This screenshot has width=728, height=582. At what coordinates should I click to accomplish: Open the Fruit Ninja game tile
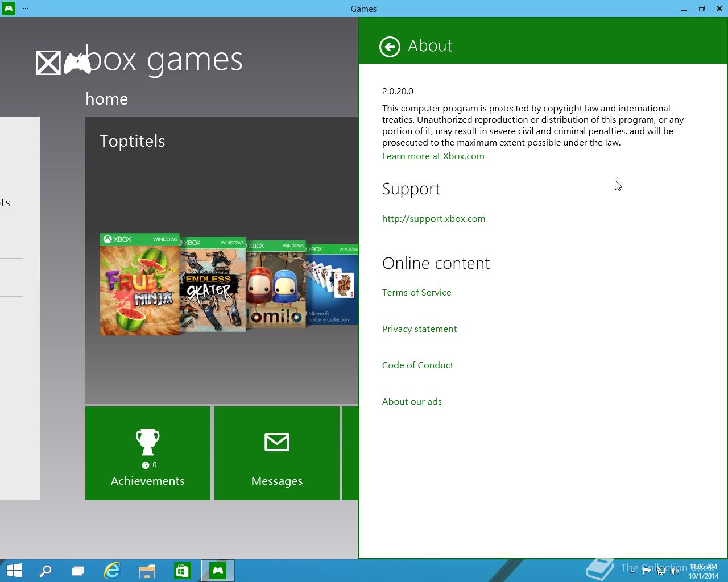point(139,284)
